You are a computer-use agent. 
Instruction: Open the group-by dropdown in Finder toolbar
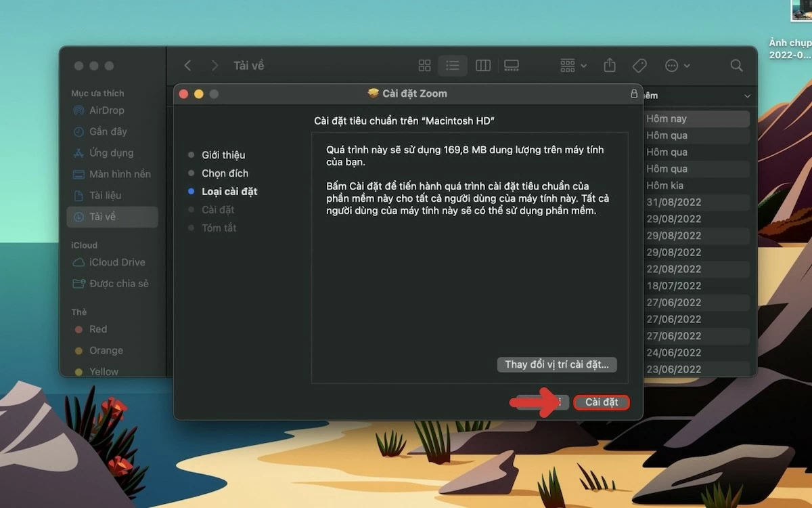point(573,66)
